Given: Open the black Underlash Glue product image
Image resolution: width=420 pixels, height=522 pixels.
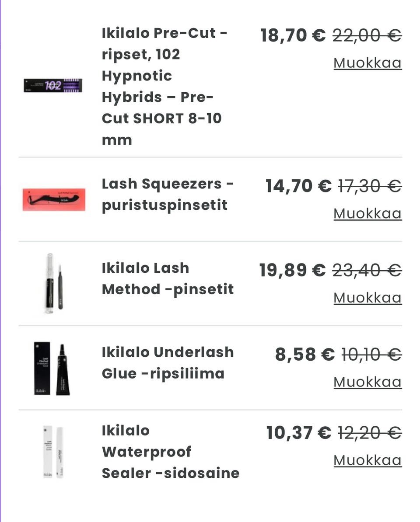Looking at the screenshot, I should pyautogui.click(x=52, y=368).
